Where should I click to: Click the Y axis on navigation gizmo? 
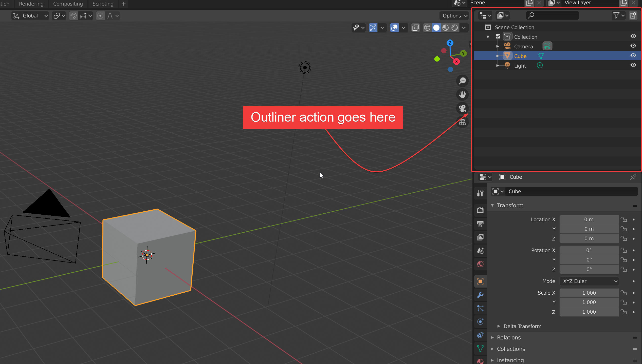pyautogui.click(x=463, y=53)
